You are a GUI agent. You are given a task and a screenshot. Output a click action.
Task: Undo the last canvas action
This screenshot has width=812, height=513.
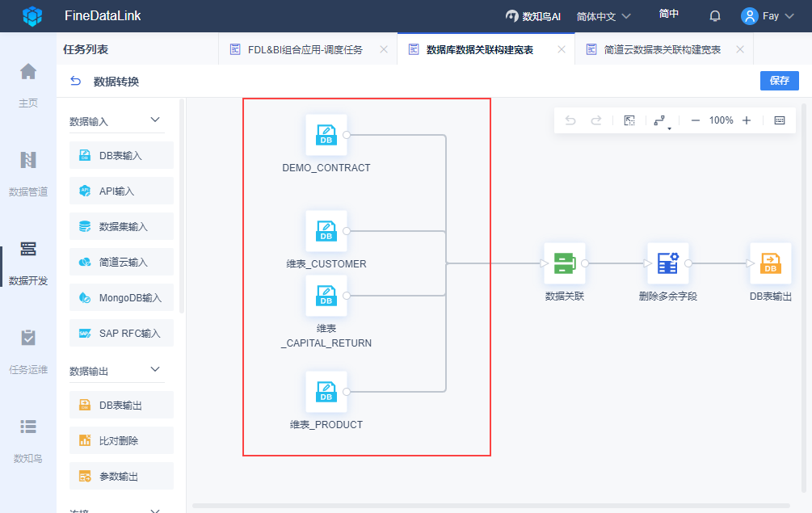tap(570, 120)
